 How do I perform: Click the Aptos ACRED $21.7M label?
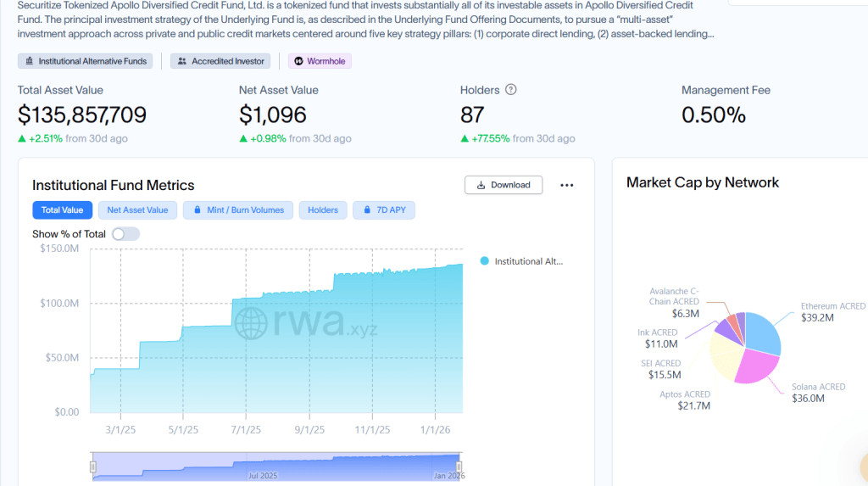click(x=685, y=400)
